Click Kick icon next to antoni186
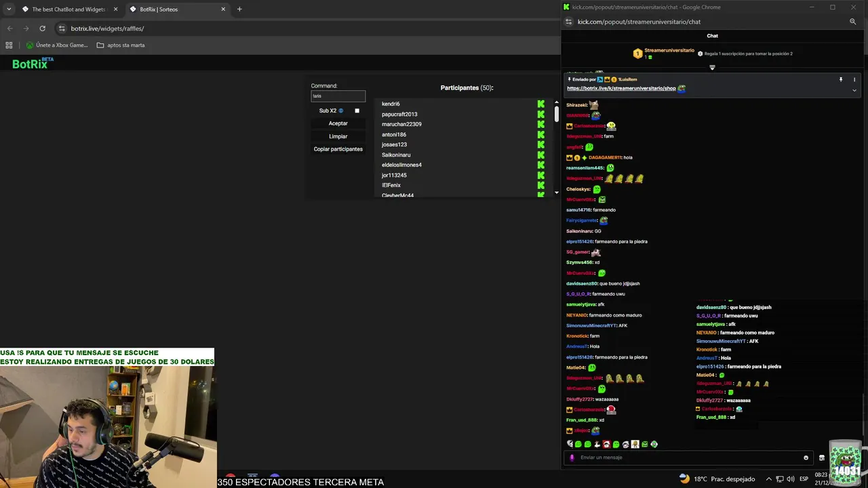 click(540, 135)
